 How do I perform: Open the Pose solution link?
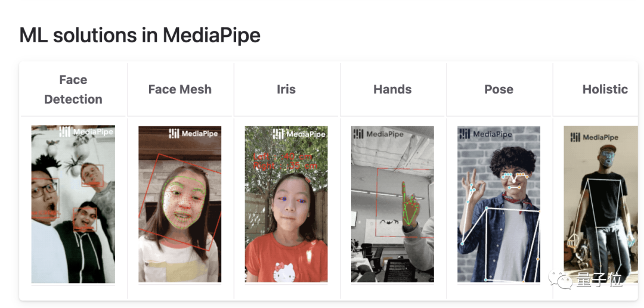point(499,89)
